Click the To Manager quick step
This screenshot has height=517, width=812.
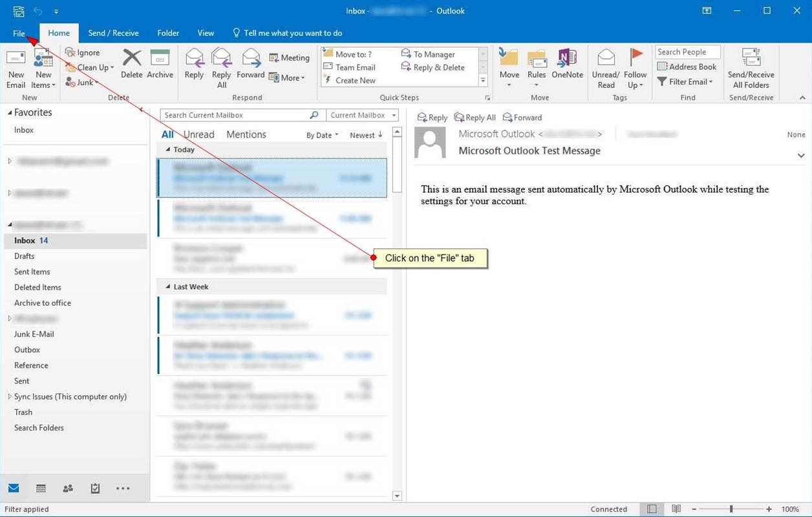429,54
